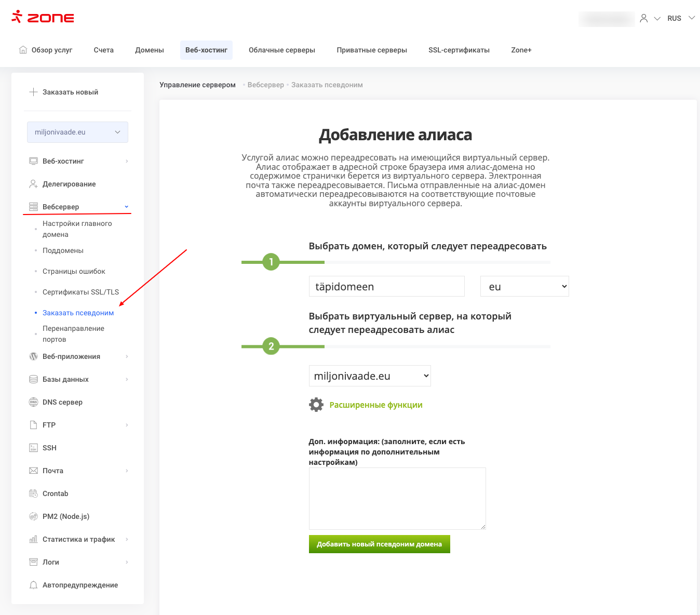
Task: Open the Расширенные функции link
Action: pyautogui.click(x=375, y=405)
